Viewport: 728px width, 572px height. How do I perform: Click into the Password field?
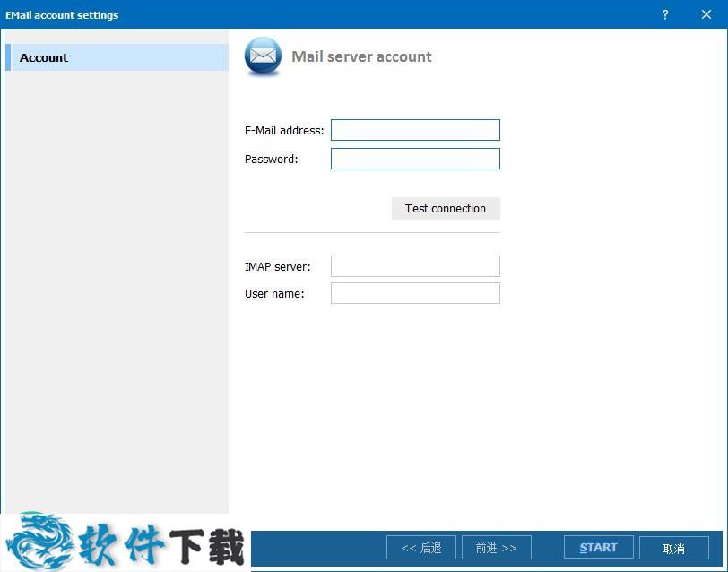pos(415,159)
